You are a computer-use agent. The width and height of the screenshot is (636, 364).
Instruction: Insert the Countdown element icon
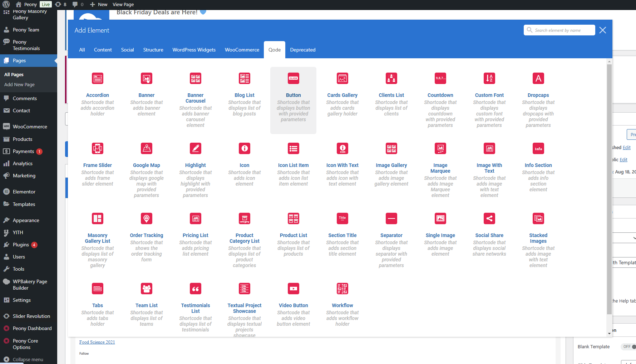[x=440, y=78]
